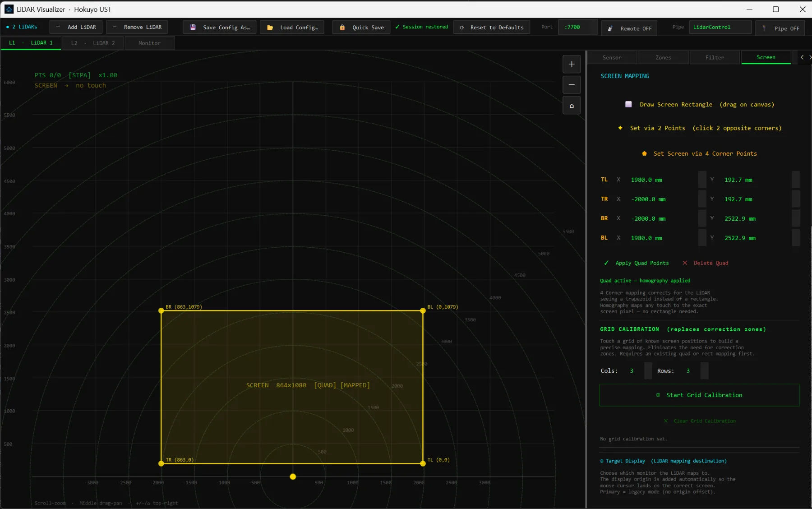Click Set Screen via 4 Corner Points
This screenshot has width=812, height=509.
click(x=699, y=154)
